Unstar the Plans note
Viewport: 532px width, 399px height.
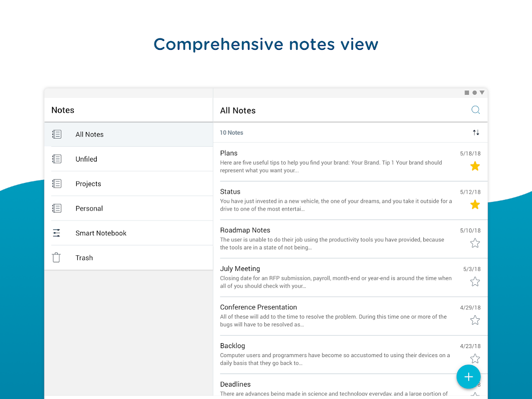(x=475, y=166)
